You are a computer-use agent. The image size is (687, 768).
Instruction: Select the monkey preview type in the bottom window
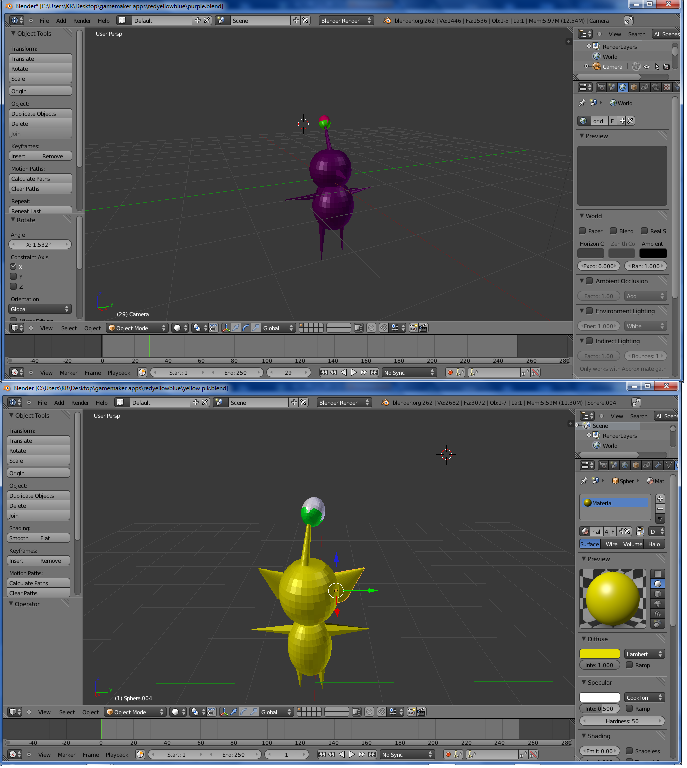click(657, 604)
